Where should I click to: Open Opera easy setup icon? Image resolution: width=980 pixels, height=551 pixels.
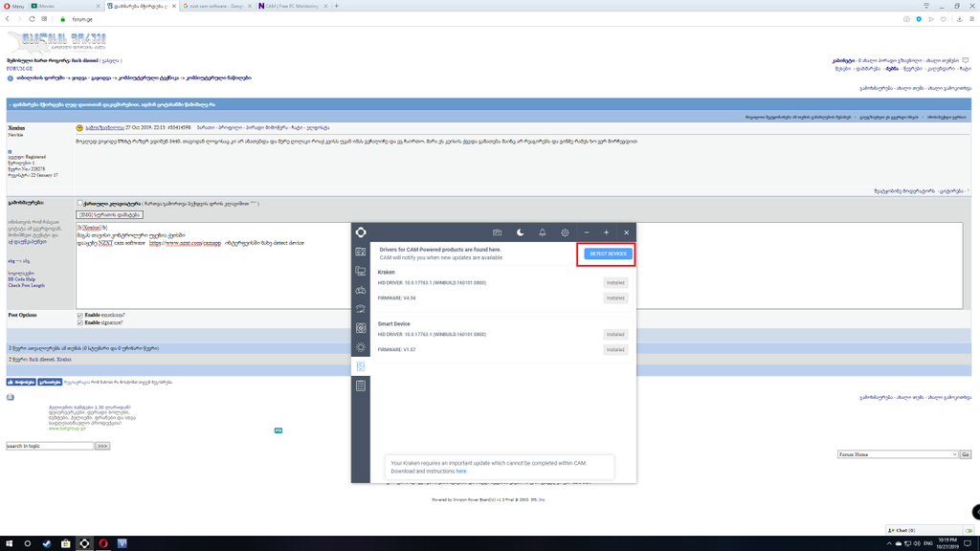coord(972,19)
